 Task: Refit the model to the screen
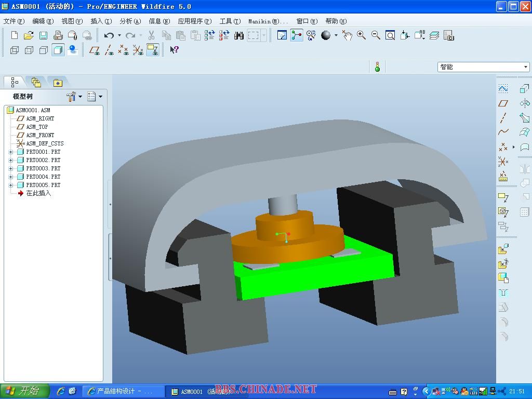click(x=390, y=35)
